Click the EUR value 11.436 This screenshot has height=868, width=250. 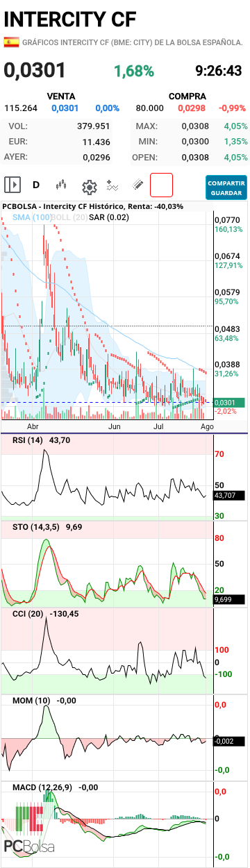click(97, 142)
